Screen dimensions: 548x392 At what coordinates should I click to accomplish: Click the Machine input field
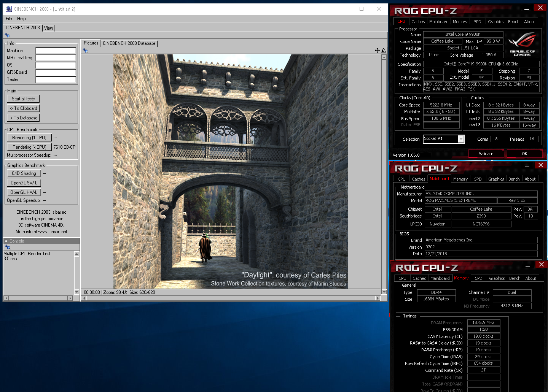point(56,51)
